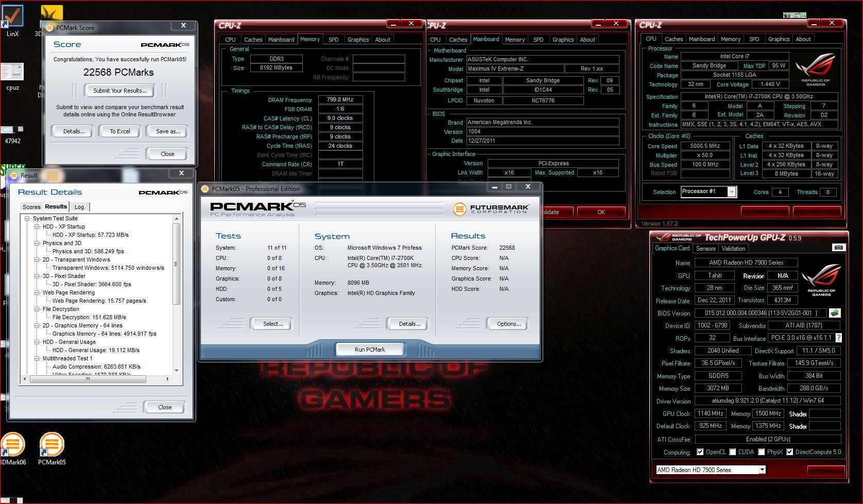
Task: Collapse the 2D - Transparent Windows node
Action: coord(37,259)
